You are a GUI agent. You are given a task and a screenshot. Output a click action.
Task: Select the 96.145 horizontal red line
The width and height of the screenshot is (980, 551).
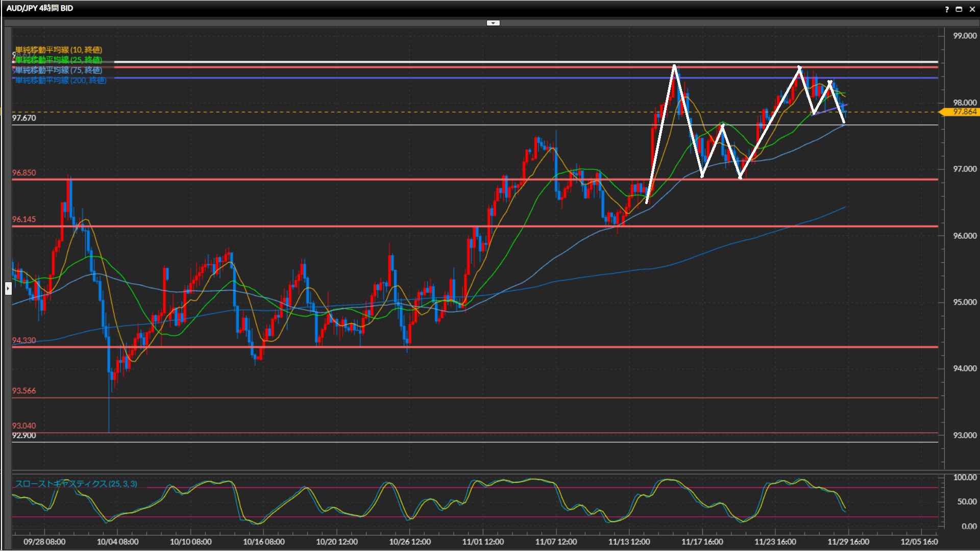[x=306, y=226]
